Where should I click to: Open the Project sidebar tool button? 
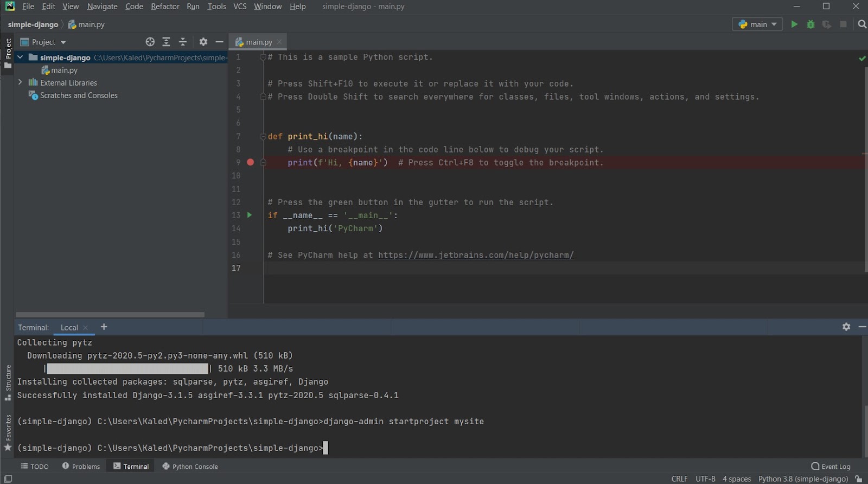click(x=8, y=53)
